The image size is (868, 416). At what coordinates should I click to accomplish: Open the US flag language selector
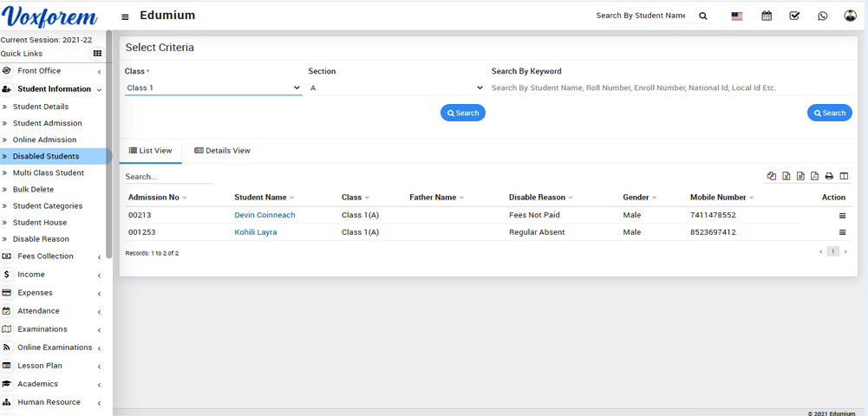click(x=737, y=16)
